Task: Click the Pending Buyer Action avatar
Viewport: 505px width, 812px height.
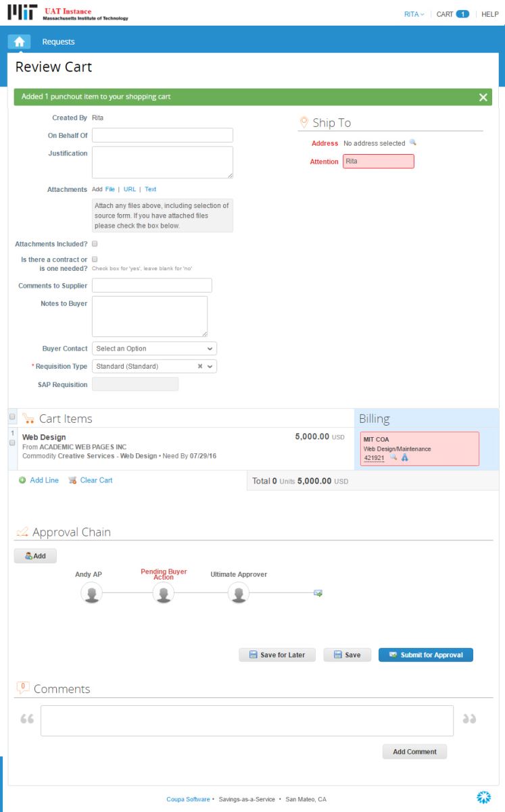Action: (x=164, y=593)
